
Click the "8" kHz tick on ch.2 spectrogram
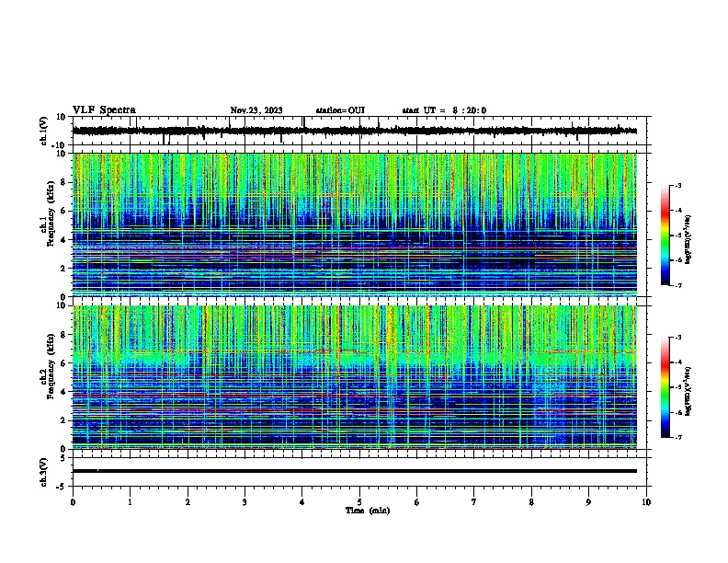(x=63, y=335)
